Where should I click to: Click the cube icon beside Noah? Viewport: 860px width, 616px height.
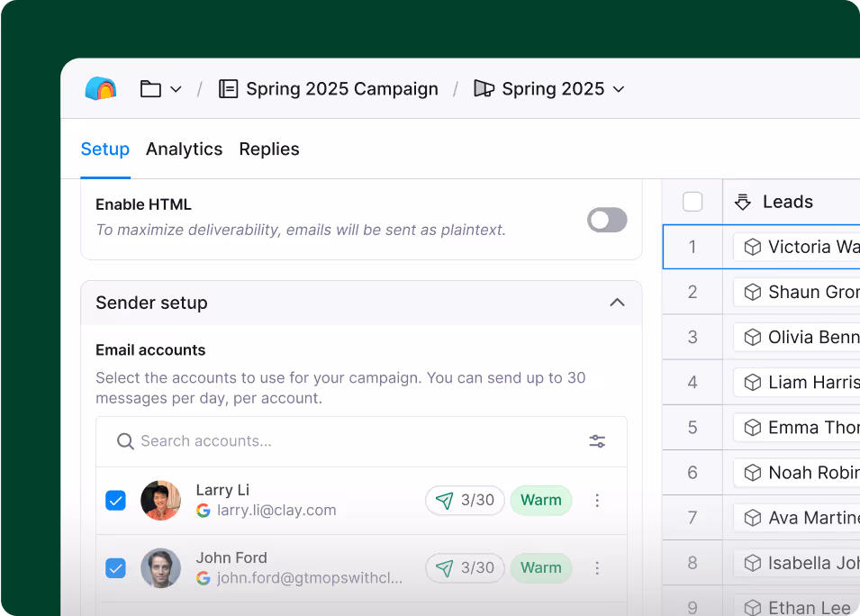click(x=753, y=473)
